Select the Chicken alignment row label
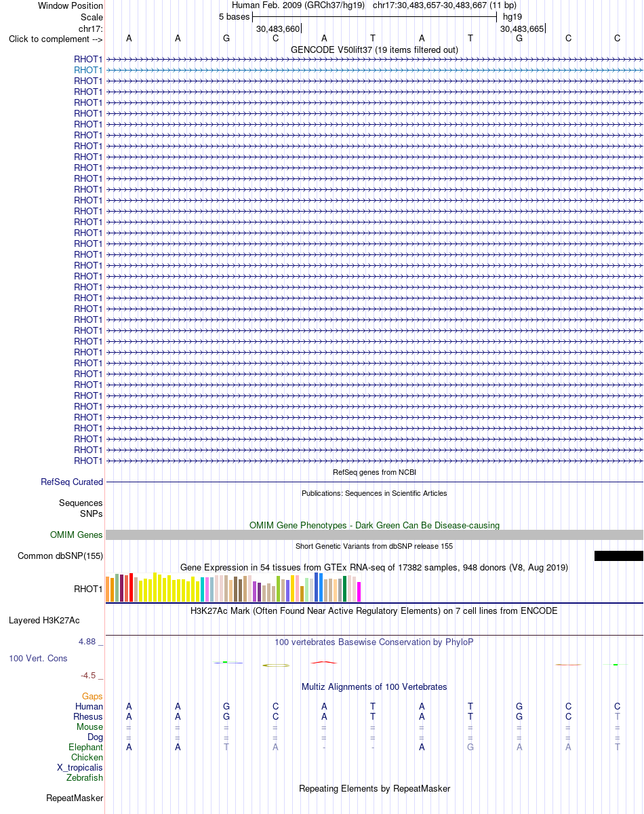644x814 pixels. [87, 757]
